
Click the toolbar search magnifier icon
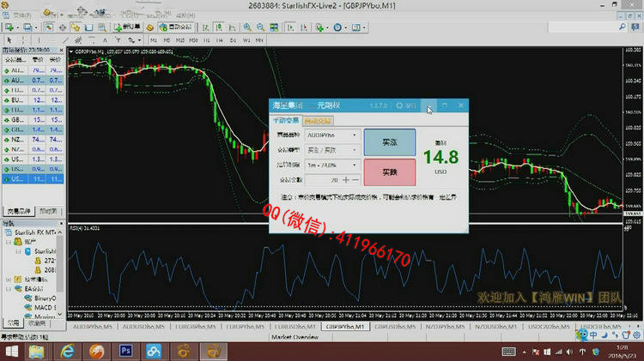623,27
